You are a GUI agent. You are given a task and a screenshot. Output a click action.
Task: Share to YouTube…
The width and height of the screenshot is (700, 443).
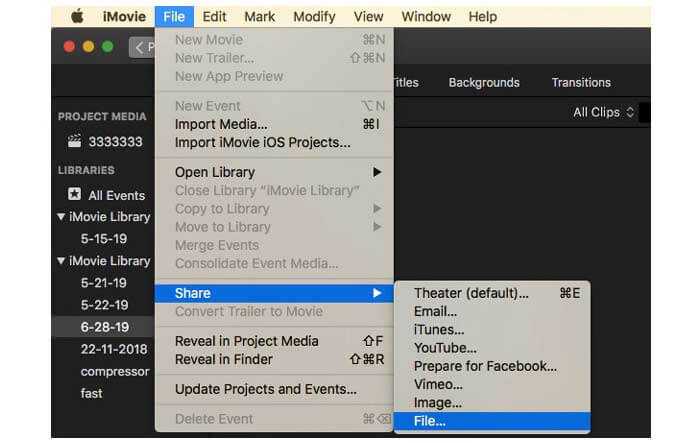coord(492,348)
